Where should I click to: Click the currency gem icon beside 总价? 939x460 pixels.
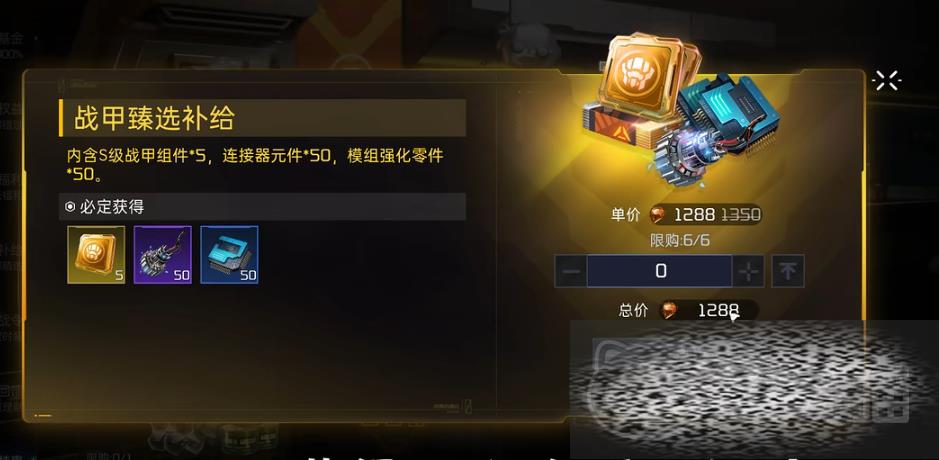click(x=668, y=310)
